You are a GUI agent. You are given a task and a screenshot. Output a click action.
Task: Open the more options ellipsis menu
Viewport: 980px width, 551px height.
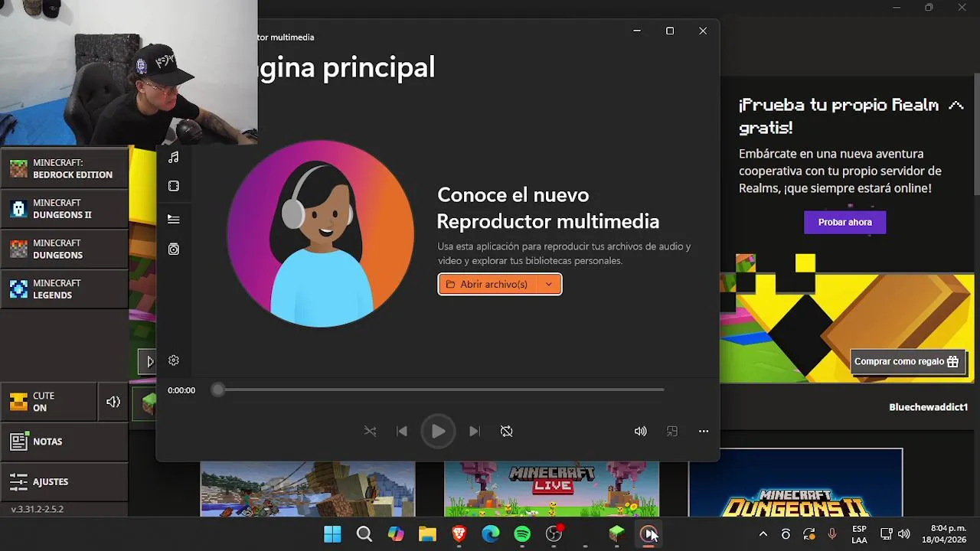pos(704,432)
